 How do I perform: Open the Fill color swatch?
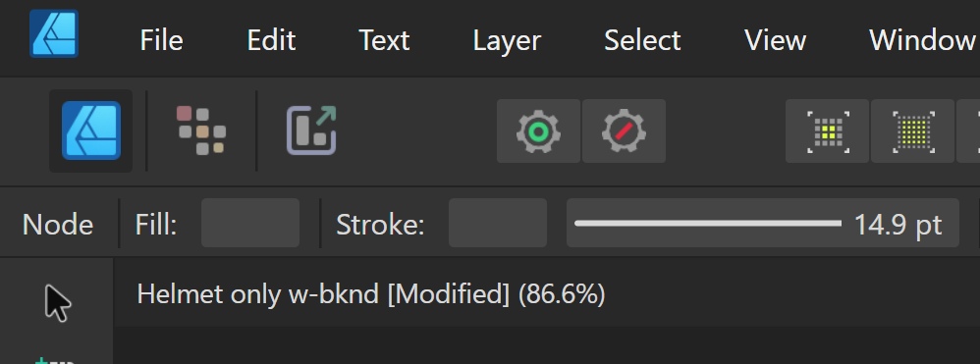click(x=250, y=223)
